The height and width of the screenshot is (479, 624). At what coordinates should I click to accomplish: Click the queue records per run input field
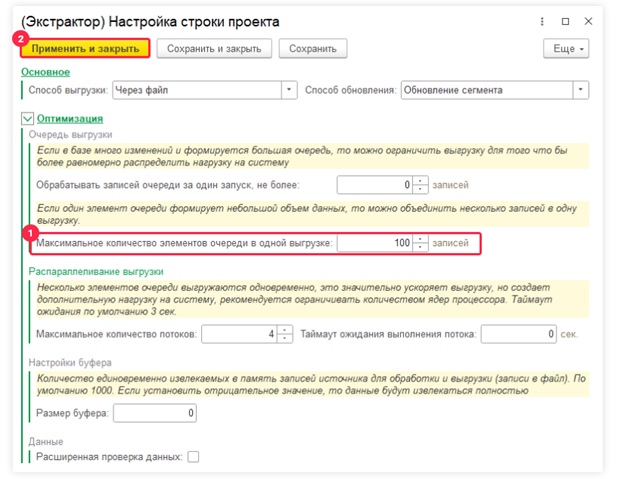click(375, 185)
